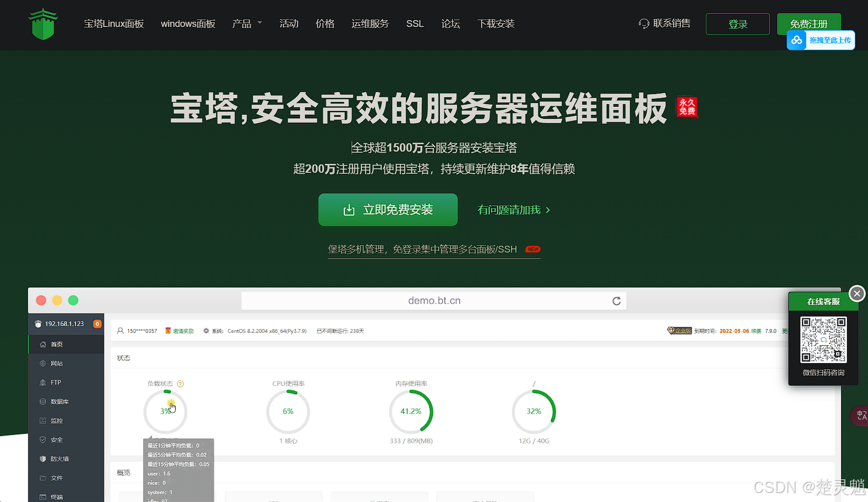Viewport: 868px width, 502px height.
Task: Select 终端 in the panel sidebar
Action: click(66, 497)
